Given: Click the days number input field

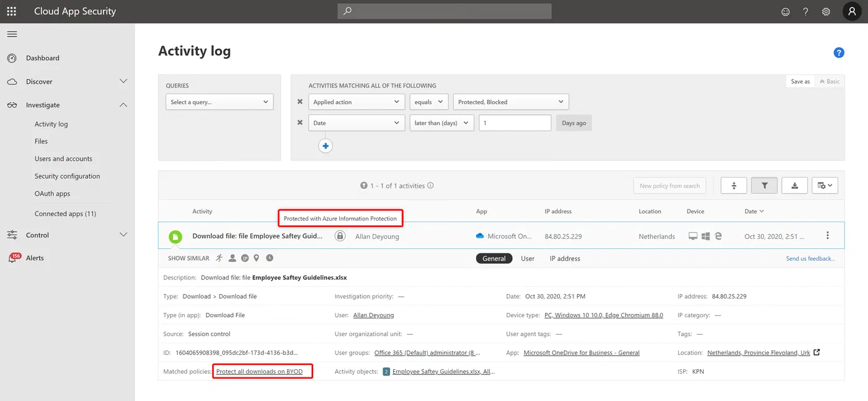Looking at the screenshot, I should (515, 123).
